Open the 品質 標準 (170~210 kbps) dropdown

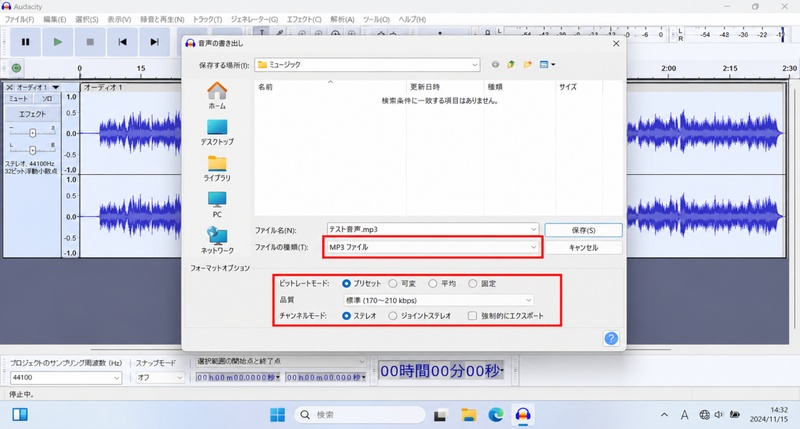[439, 300]
